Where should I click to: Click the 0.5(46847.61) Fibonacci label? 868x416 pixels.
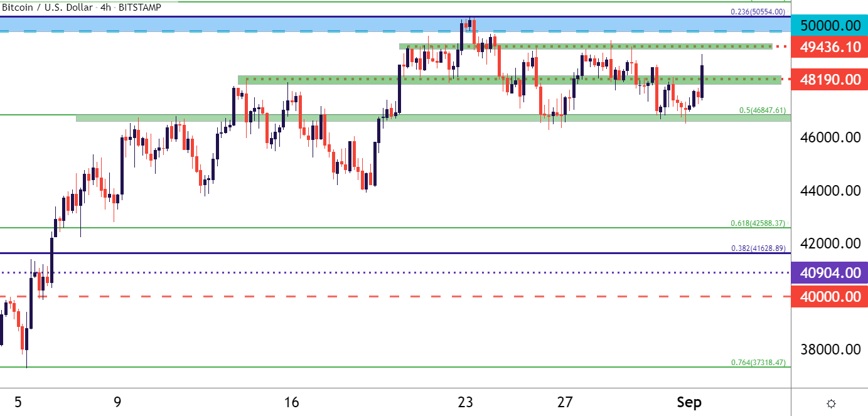[761, 110]
